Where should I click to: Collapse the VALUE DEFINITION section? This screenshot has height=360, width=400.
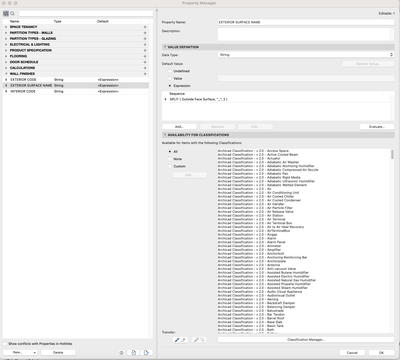165,47
